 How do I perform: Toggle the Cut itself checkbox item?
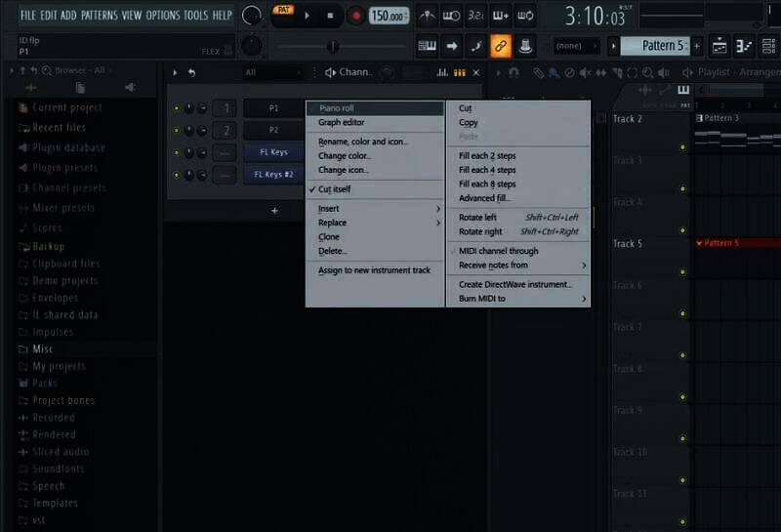[375, 189]
